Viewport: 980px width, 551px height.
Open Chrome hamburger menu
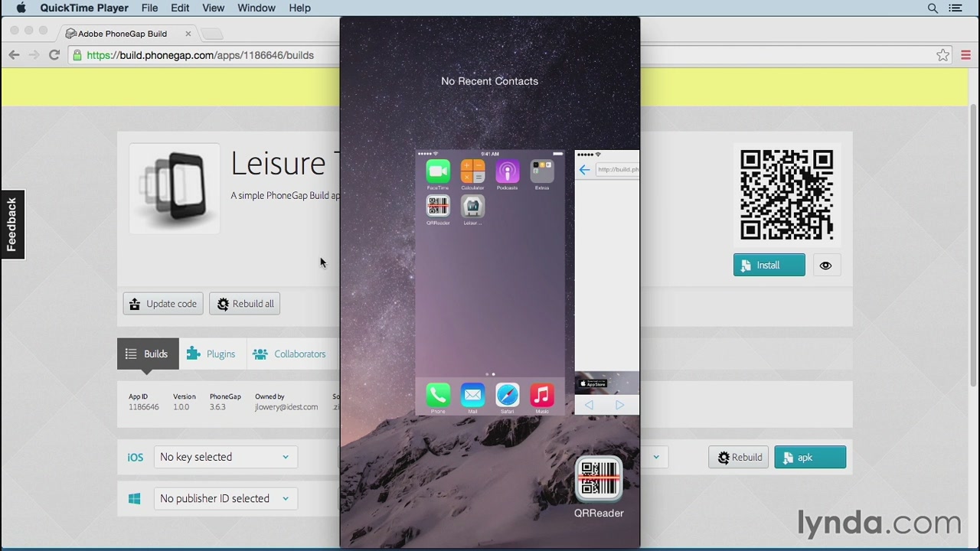click(965, 55)
